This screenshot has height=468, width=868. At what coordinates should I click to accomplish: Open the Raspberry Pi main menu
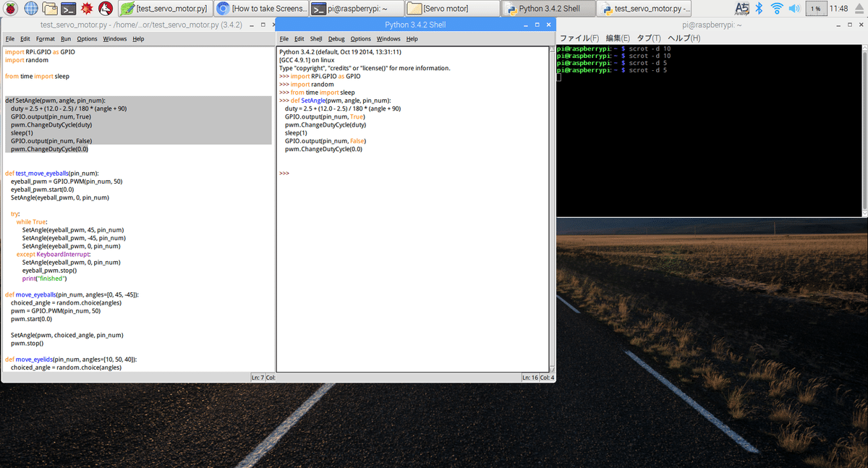pos(12,9)
